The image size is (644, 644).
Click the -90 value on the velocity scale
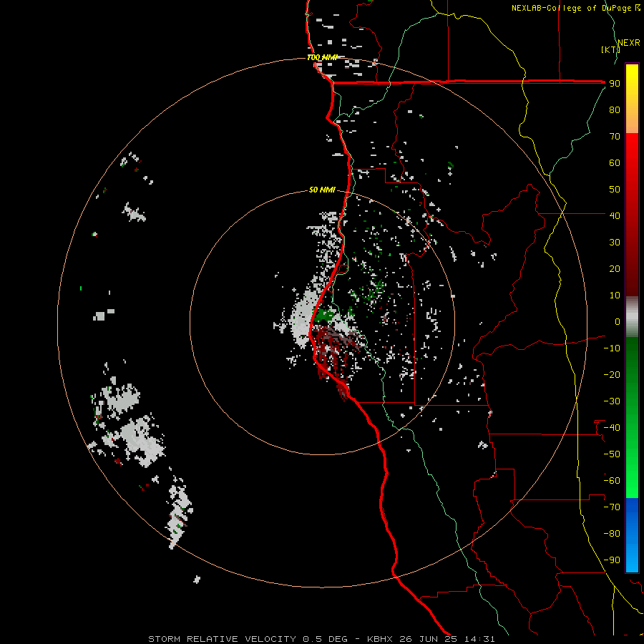click(612, 560)
